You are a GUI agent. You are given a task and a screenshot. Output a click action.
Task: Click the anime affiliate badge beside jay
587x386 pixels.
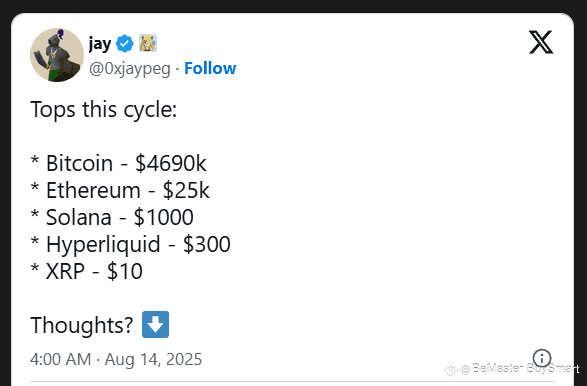148,43
